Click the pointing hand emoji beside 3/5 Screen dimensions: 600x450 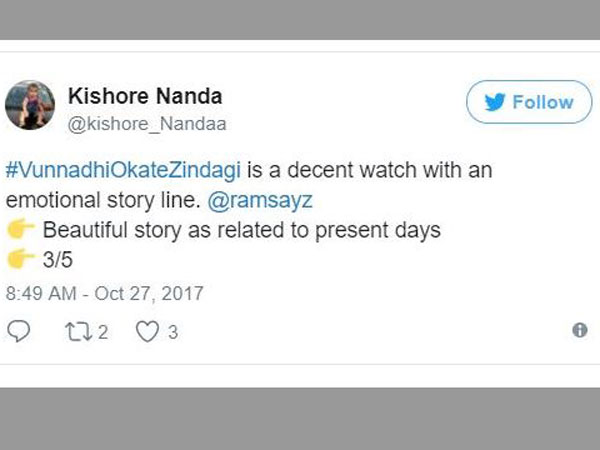pyautogui.click(x=21, y=261)
